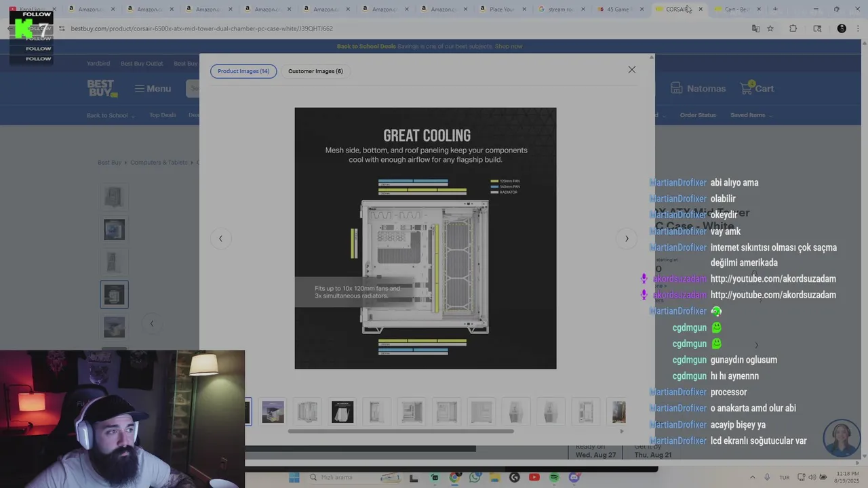
Task: Open taskbar volume control
Action: [812, 477]
